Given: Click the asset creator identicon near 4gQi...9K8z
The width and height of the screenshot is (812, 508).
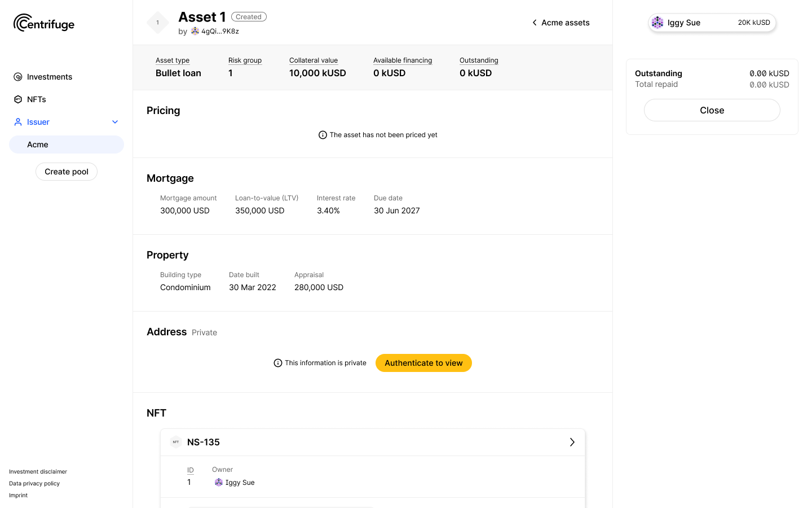Looking at the screenshot, I should (x=195, y=31).
